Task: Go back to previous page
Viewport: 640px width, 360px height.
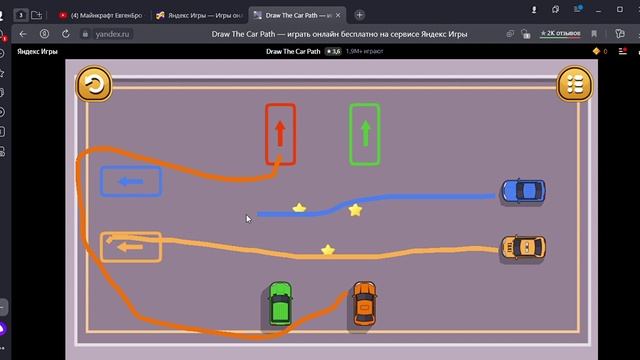Action: (23, 34)
